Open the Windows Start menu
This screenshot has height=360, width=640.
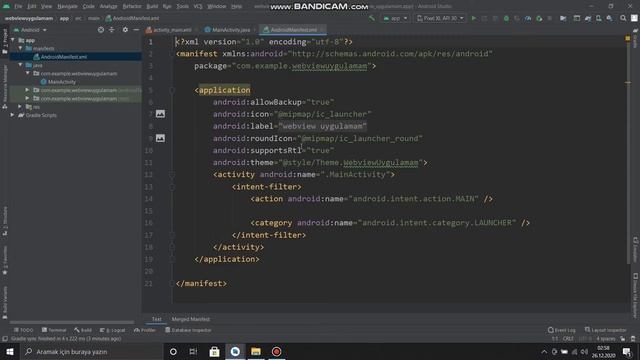click(10, 351)
